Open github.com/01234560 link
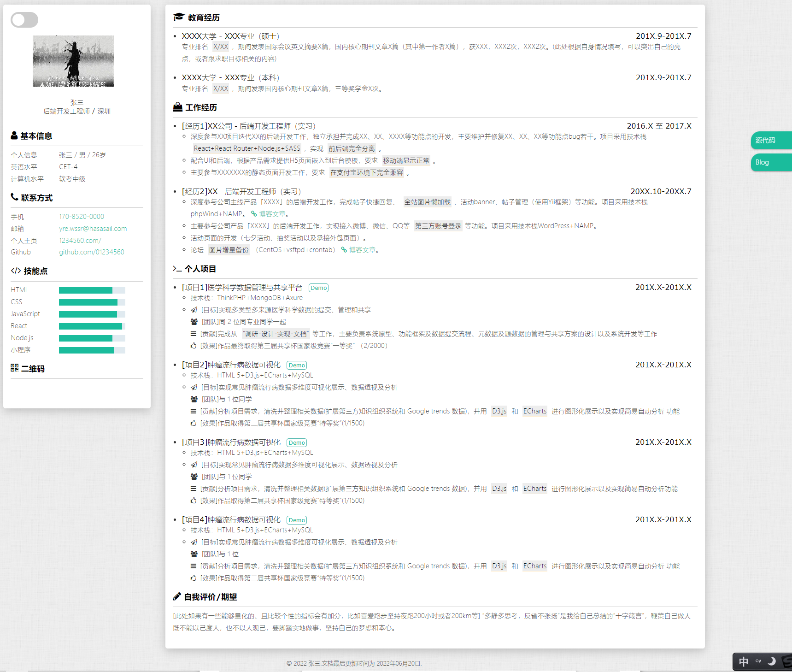Screen dimensions: 792x672 tap(92, 252)
